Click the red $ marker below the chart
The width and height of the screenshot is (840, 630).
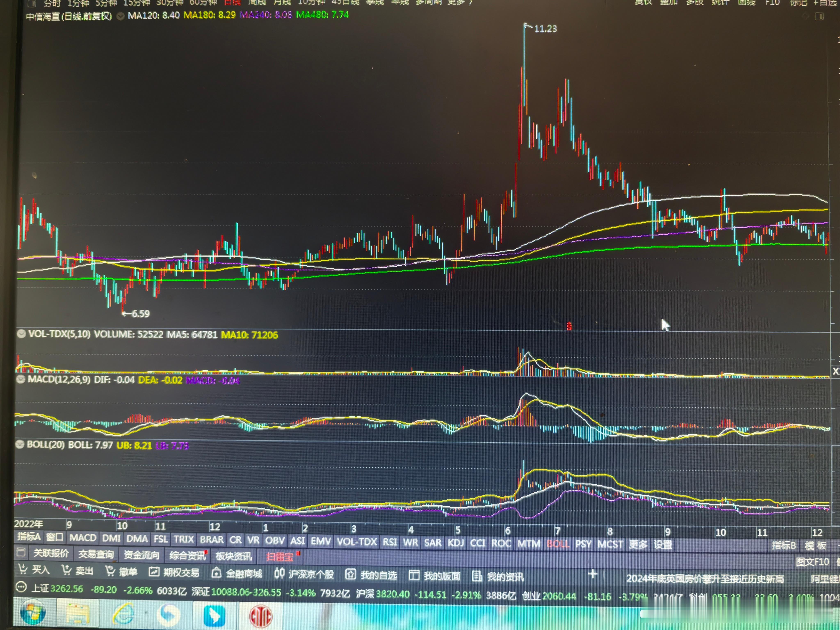[x=569, y=326]
